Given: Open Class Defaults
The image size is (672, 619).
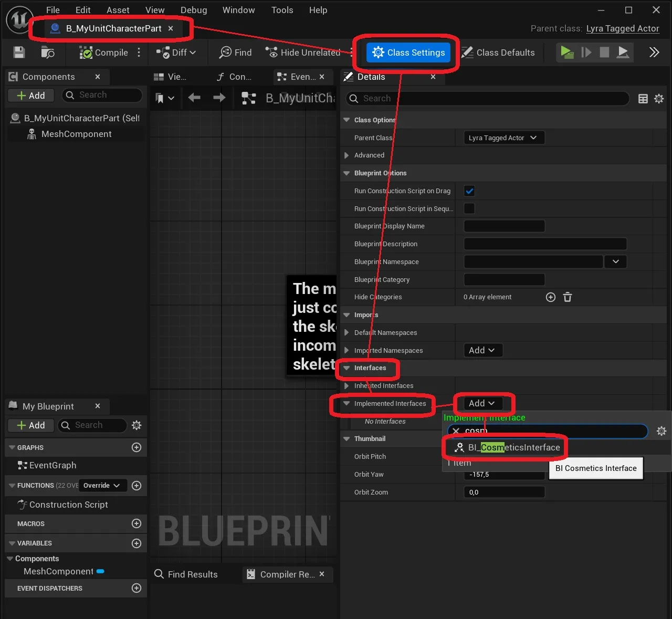Looking at the screenshot, I should 498,53.
